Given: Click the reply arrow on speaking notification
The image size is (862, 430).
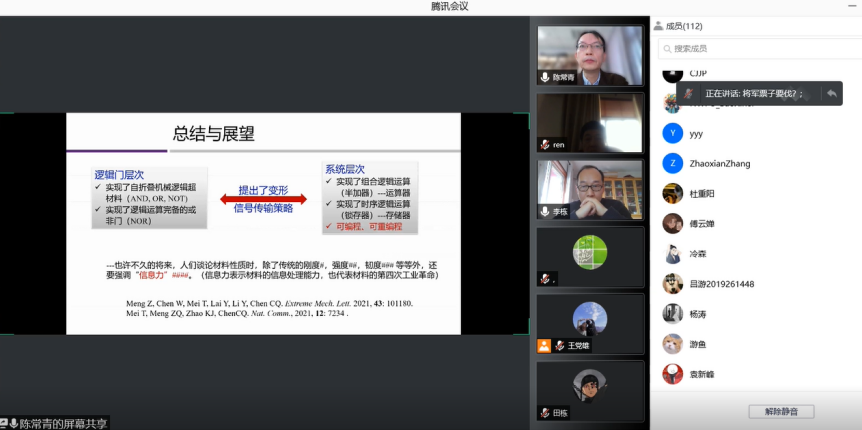Looking at the screenshot, I should click(830, 93).
